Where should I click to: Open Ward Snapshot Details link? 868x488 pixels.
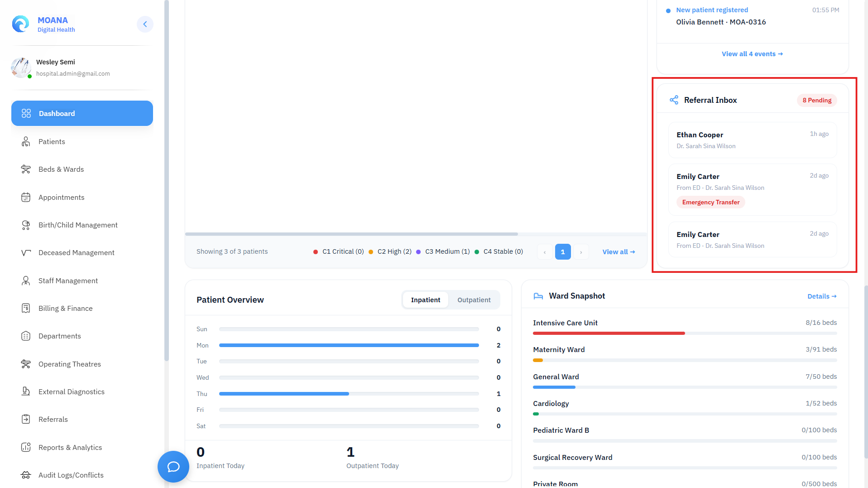[822, 296]
